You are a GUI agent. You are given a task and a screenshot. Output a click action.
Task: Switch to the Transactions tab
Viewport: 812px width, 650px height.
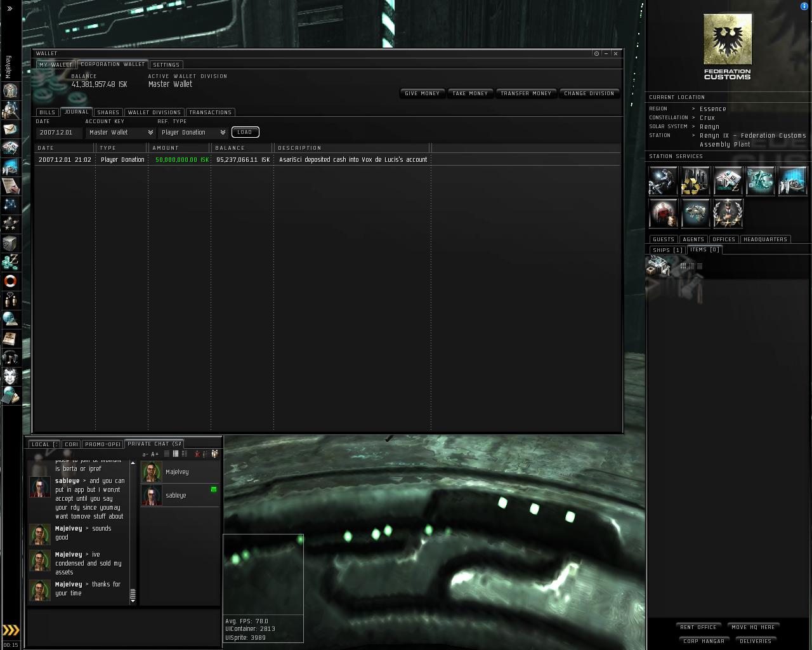[210, 112]
